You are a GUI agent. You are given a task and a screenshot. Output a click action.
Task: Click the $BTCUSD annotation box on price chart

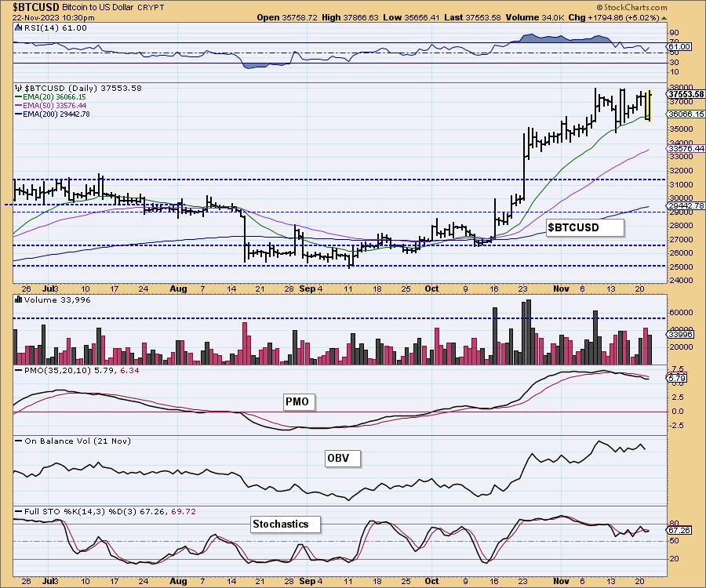tap(585, 227)
